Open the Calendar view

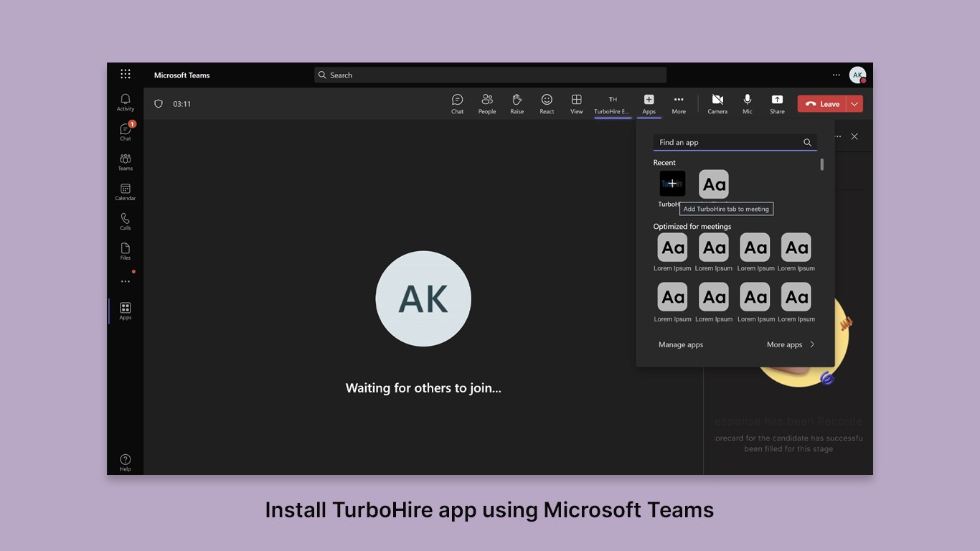(126, 192)
